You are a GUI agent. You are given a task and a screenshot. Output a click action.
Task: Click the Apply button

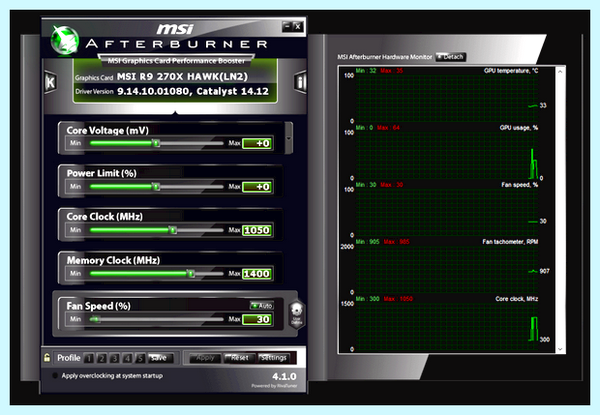[205, 358]
